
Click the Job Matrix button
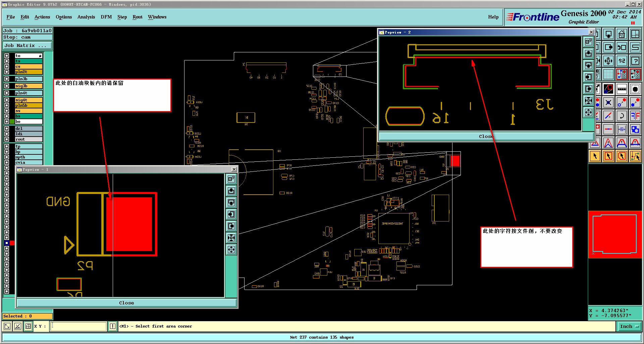28,45
